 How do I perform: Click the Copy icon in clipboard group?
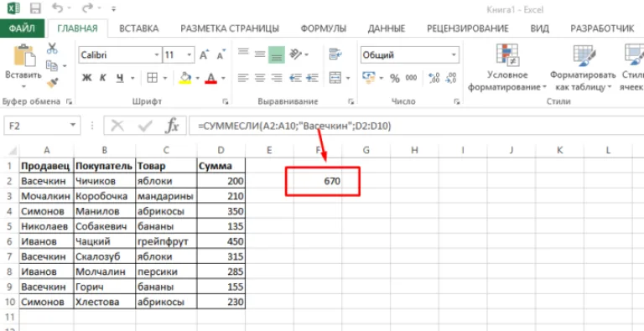pos(52,65)
